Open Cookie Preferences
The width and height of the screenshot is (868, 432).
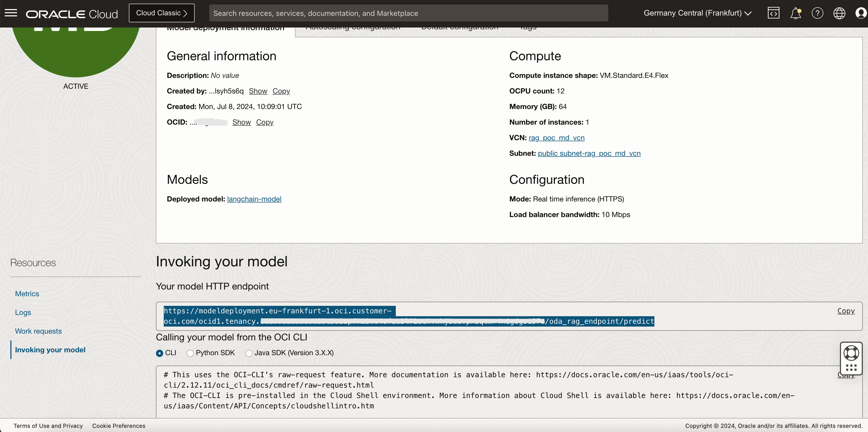click(119, 426)
